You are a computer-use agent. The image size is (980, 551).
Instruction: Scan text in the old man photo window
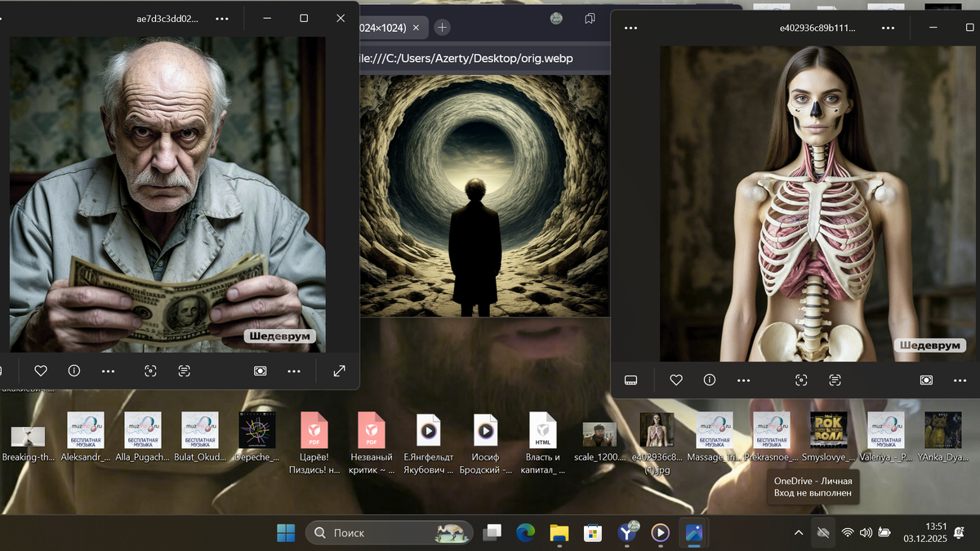click(x=185, y=371)
